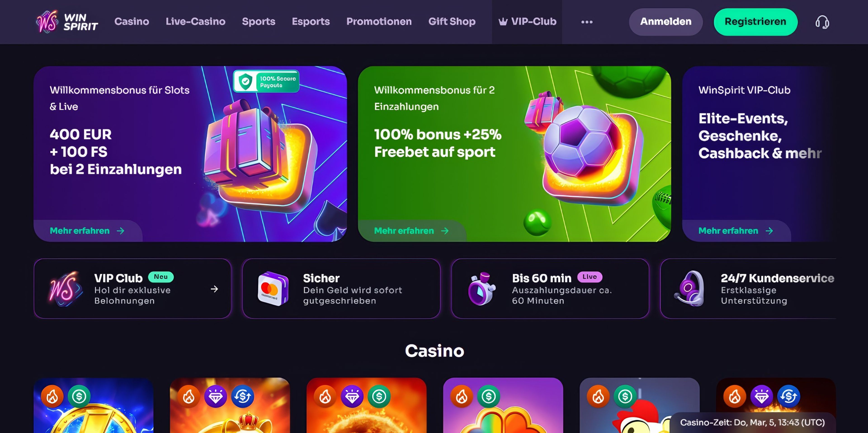This screenshot has width=868, height=433.
Task: Open Mehr erfahren on the VIP-Club banner
Action: click(x=736, y=231)
